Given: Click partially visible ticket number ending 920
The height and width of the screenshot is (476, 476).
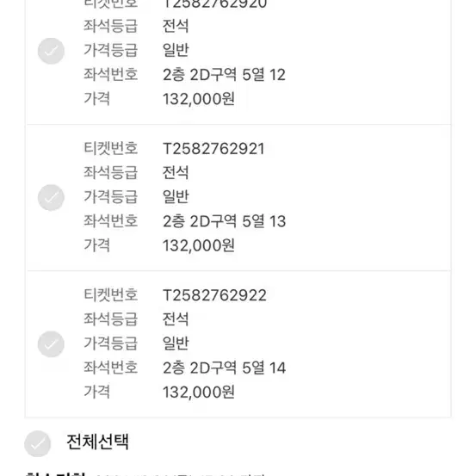Looking at the screenshot, I should click(x=214, y=4).
